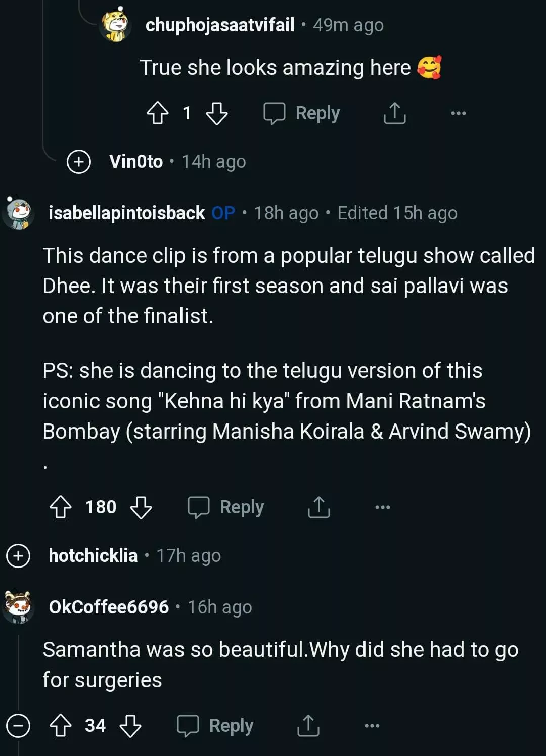View OkCoffee6696's avatar

(x=18, y=606)
